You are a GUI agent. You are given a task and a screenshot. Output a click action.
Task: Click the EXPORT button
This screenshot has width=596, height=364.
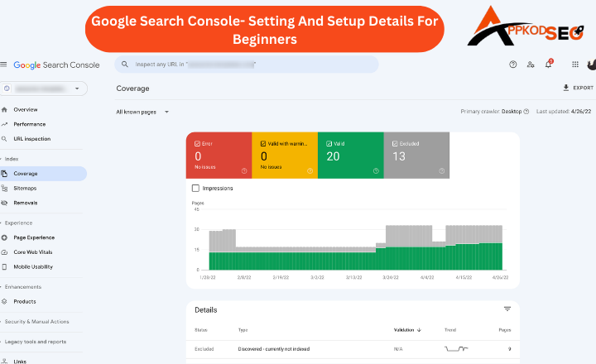click(x=578, y=88)
